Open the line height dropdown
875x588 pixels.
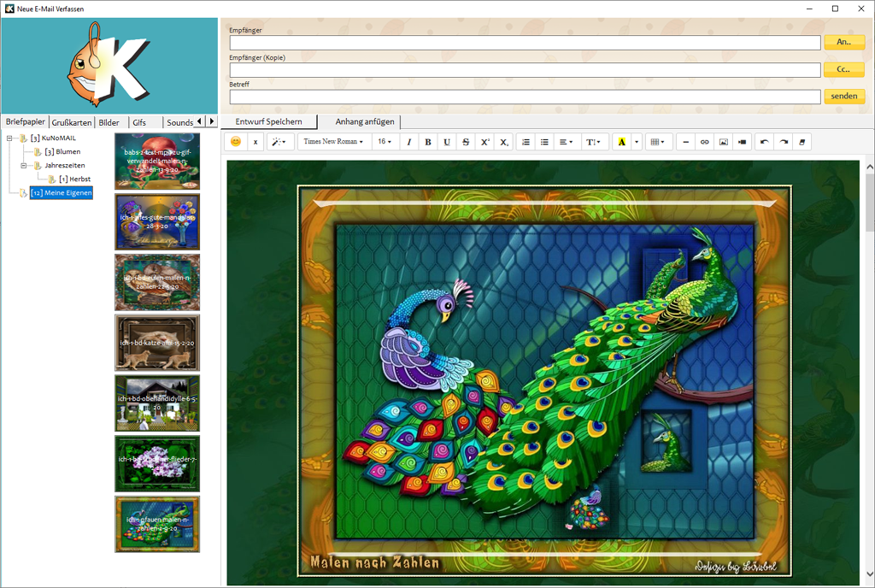click(593, 142)
